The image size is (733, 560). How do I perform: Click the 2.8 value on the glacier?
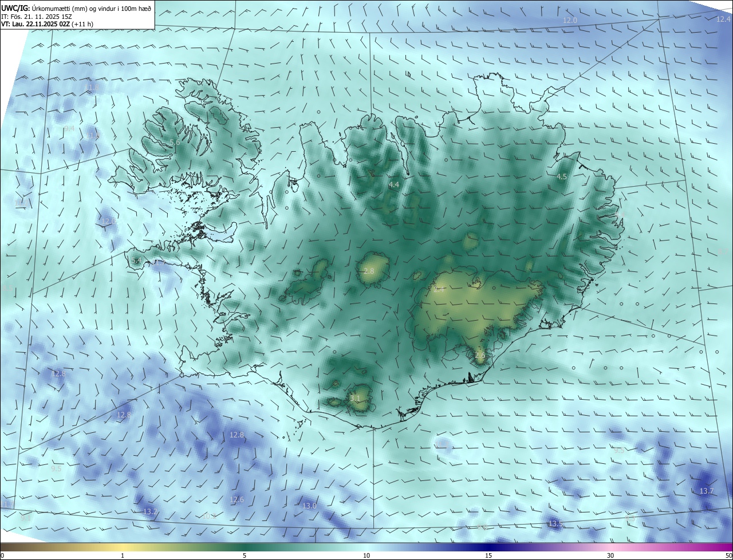(x=369, y=271)
